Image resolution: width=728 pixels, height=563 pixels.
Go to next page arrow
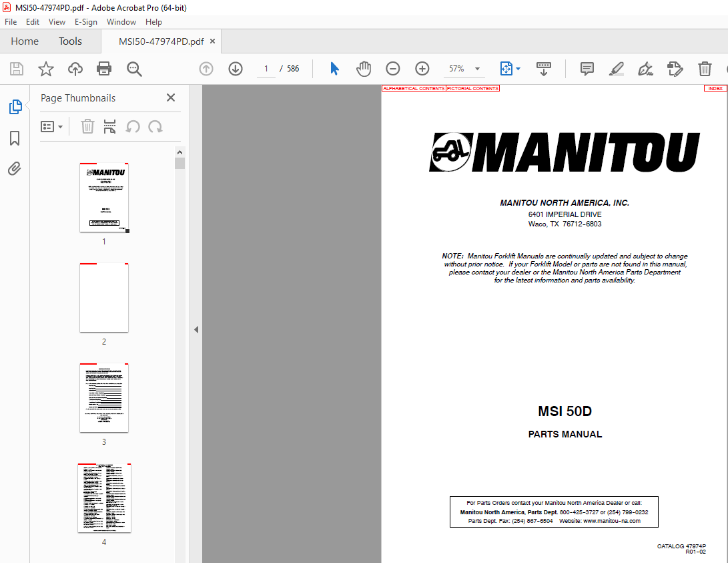click(x=236, y=69)
